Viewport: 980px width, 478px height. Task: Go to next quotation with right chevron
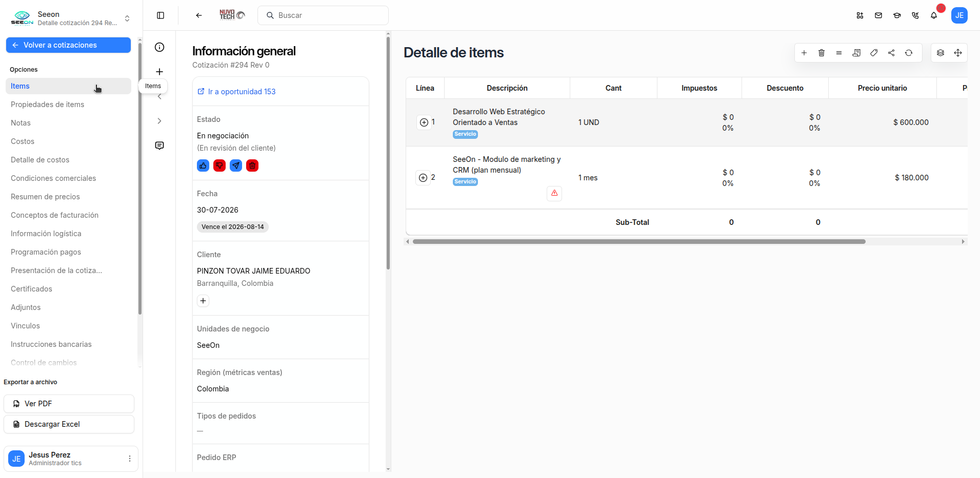(159, 121)
